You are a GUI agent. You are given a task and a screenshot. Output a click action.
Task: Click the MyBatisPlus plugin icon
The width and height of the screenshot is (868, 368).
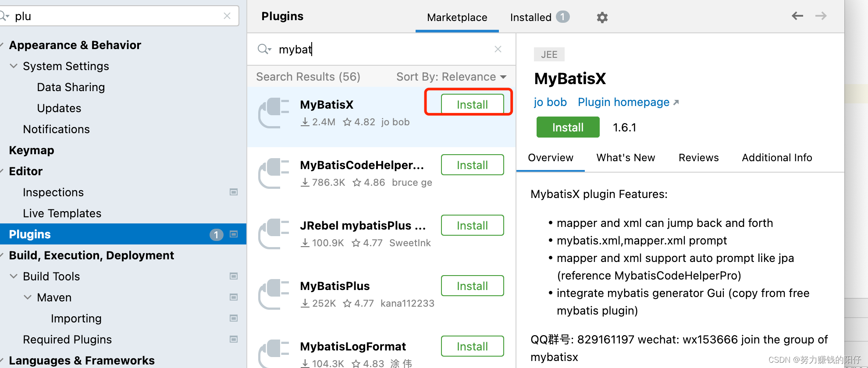coord(274,294)
